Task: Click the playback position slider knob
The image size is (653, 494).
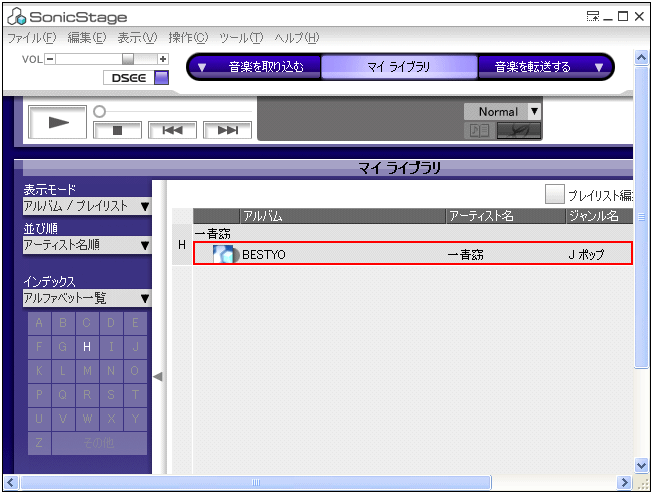Action: pos(100,111)
